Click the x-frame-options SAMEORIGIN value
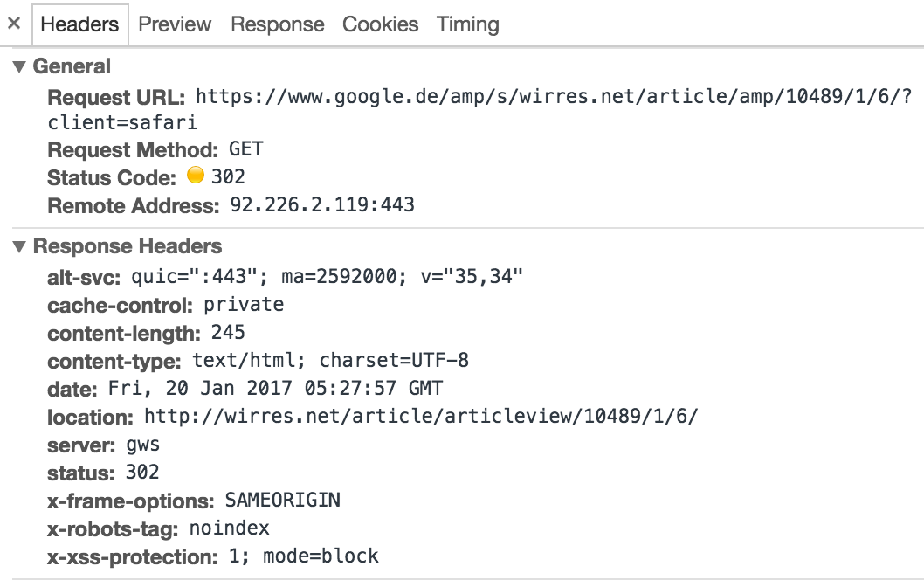Image resolution: width=924 pixels, height=587 pixels. tap(282, 501)
